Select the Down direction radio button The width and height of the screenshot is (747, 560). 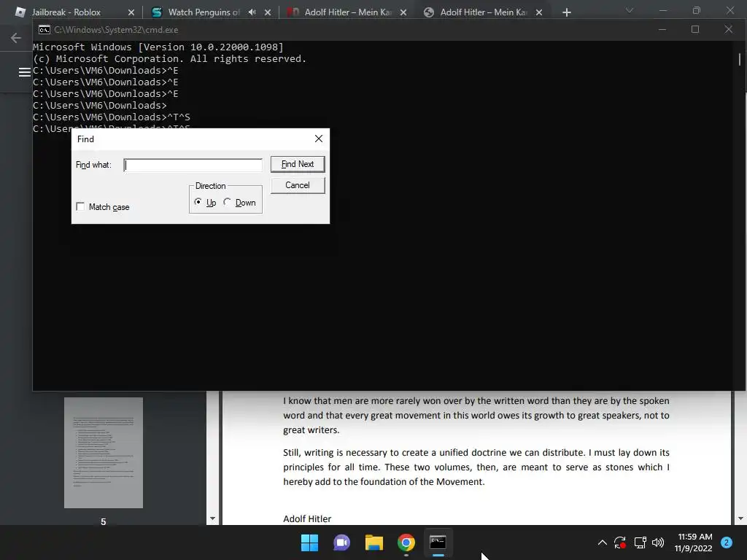click(228, 202)
